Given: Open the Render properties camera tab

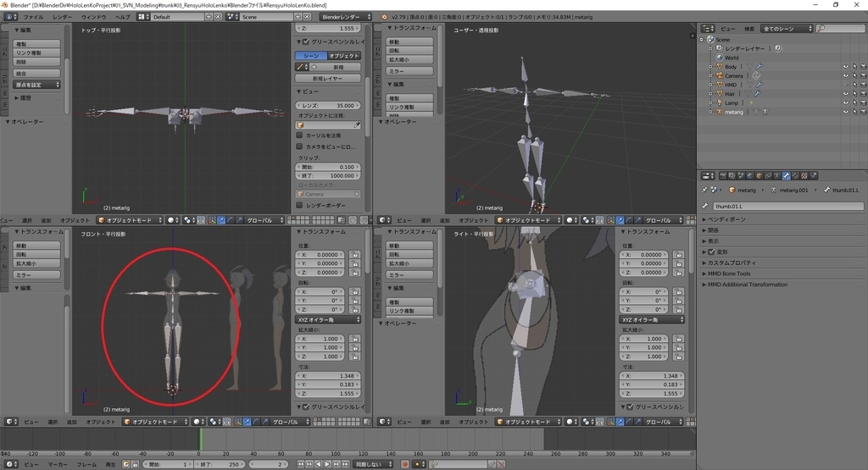Looking at the screenshot, I should [723, 176].
